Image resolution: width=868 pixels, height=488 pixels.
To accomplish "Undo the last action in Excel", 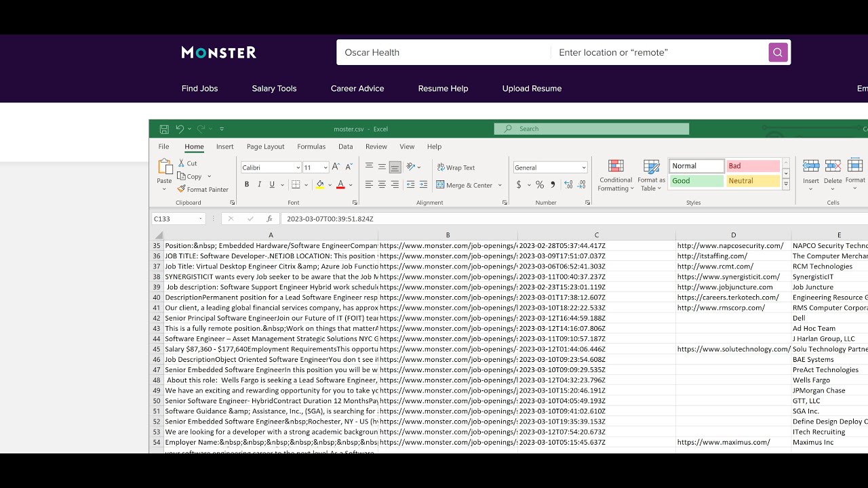I will tap(179, 129).
